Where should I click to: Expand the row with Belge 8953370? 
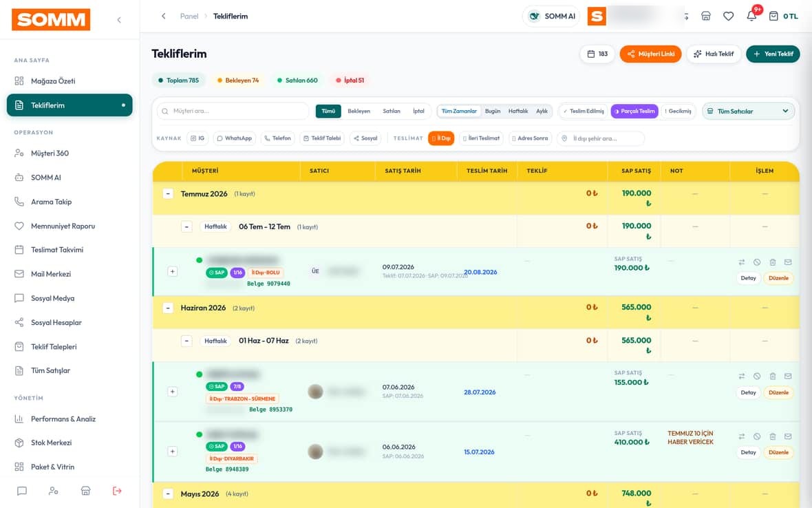coord(173,392)
